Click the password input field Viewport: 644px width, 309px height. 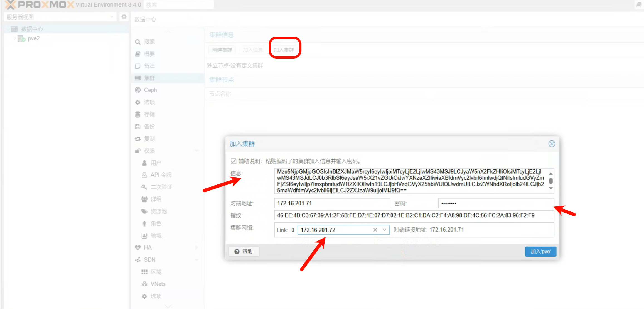tap(496, 203)
